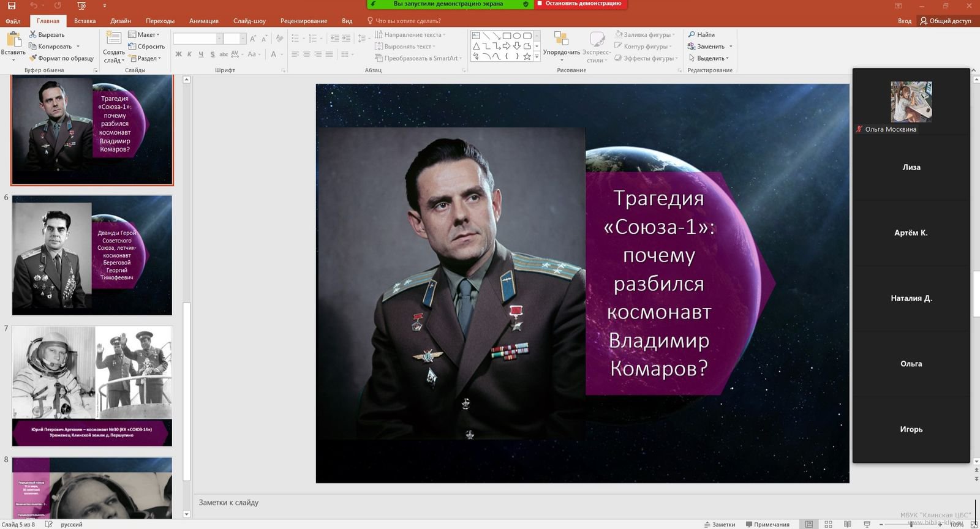Open the Выделить select dropdown
The width and height of the screenshot is (980, 529).
tap(709, 58)
